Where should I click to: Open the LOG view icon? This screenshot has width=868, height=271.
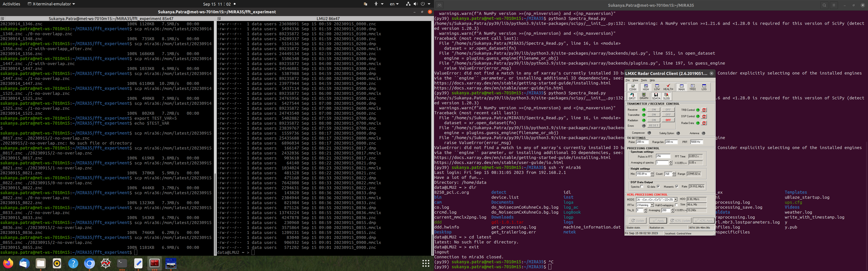tap(704, 87)
